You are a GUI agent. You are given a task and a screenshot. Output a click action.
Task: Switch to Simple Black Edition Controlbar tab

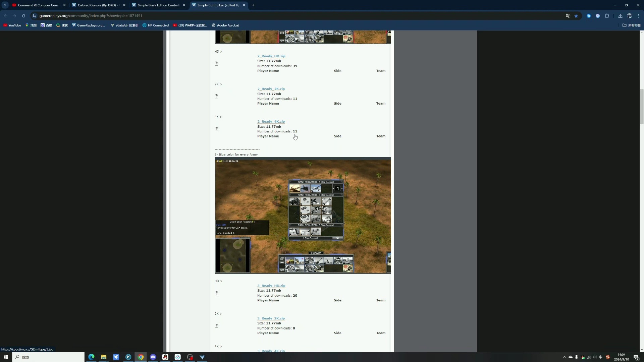(158, 5)
